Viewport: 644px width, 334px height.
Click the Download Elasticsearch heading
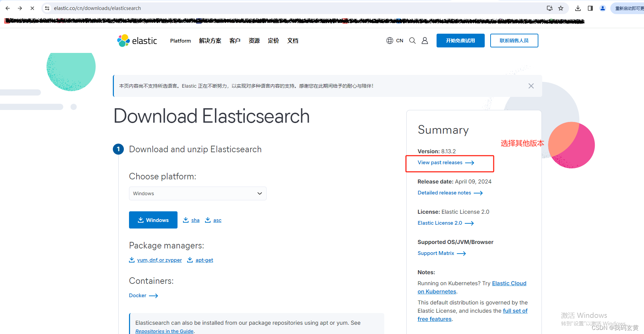(212, 116)
